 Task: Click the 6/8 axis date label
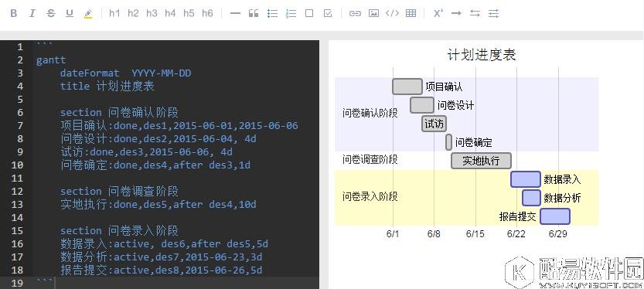coord(434,234)
